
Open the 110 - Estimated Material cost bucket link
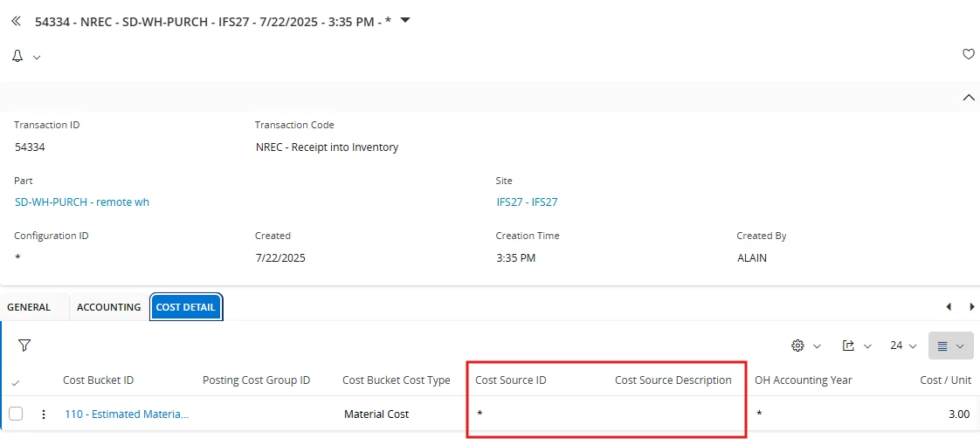127,414
